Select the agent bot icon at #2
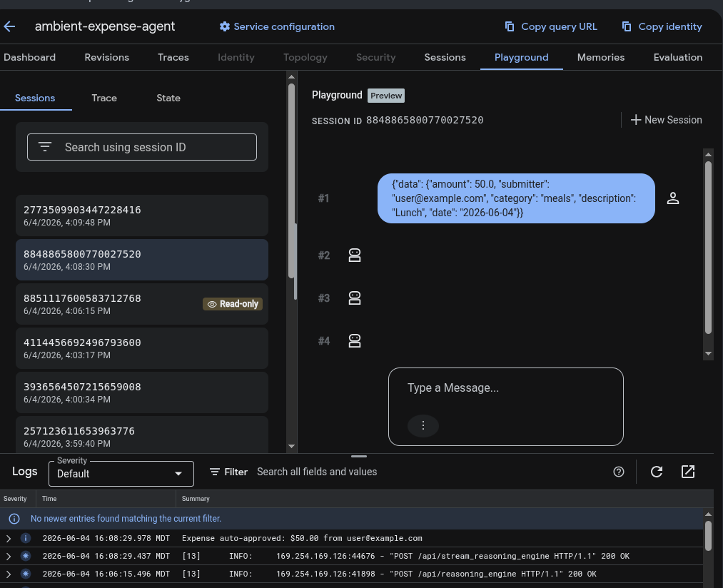Image resolution: width=723 pixels, height=588 pixels. [x=355, y=255]
